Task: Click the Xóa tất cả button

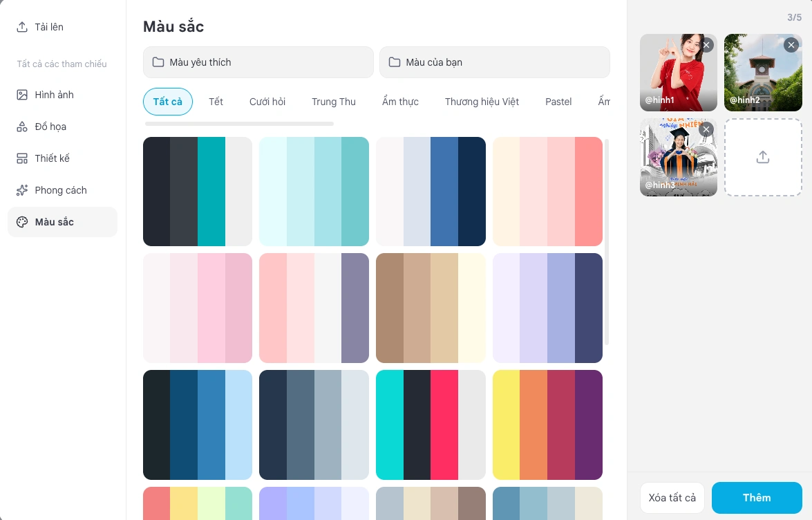Action: coord(672,498)
